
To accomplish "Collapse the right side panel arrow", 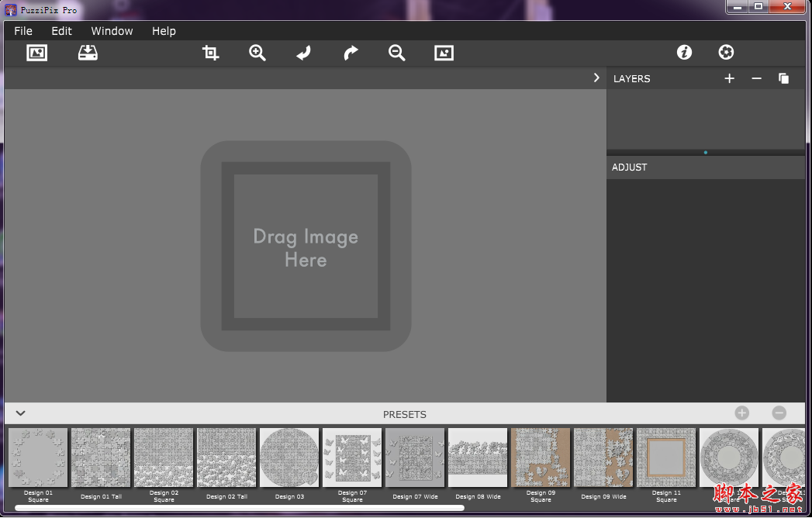I will 596,78.
